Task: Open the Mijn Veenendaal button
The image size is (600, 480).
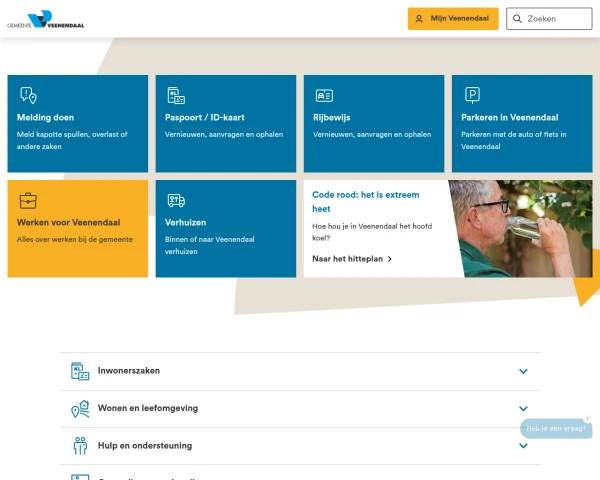Action: (x=453, y=18)
